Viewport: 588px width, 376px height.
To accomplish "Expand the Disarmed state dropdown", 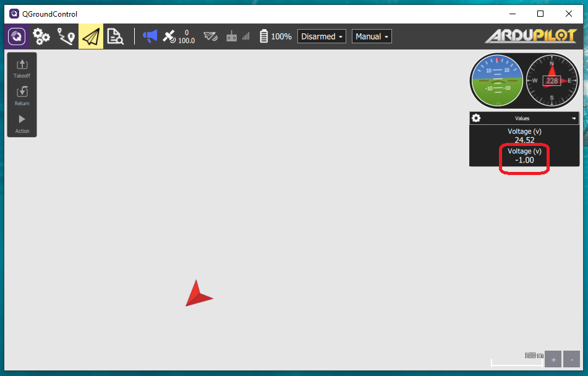I will click(322, 36).
